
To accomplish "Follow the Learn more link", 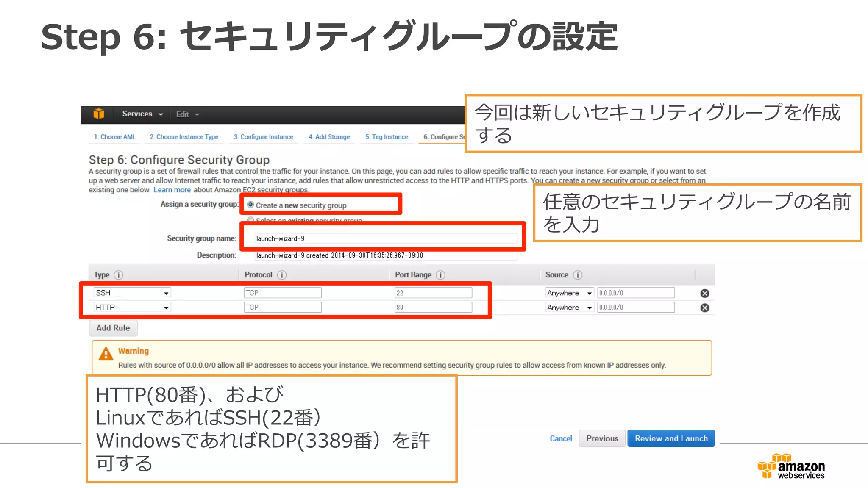I will (172, 190).
